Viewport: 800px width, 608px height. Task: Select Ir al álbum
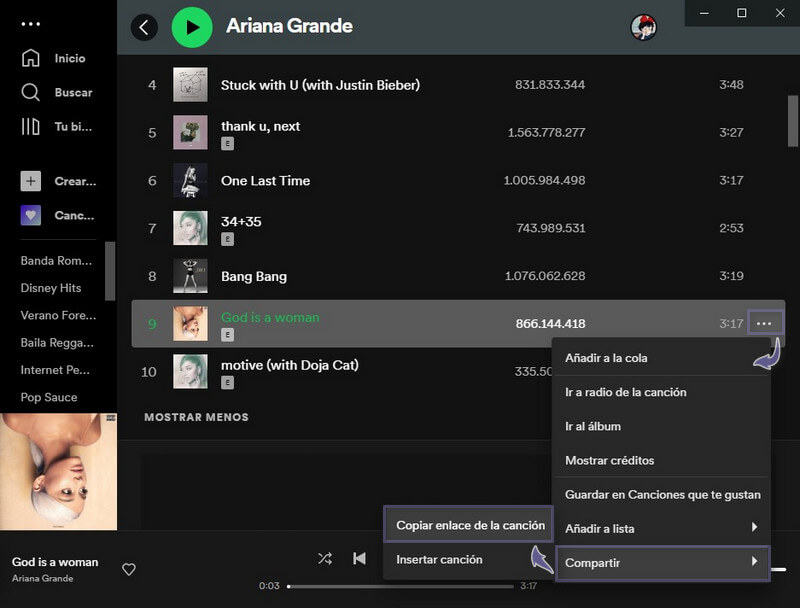[x=662, y=426]
